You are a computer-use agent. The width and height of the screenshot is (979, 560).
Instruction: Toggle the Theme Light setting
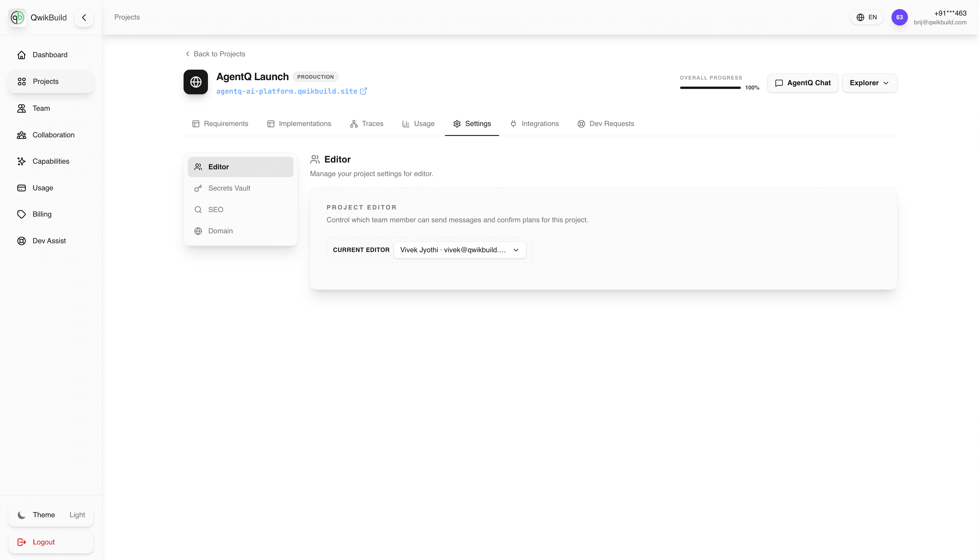51,515
